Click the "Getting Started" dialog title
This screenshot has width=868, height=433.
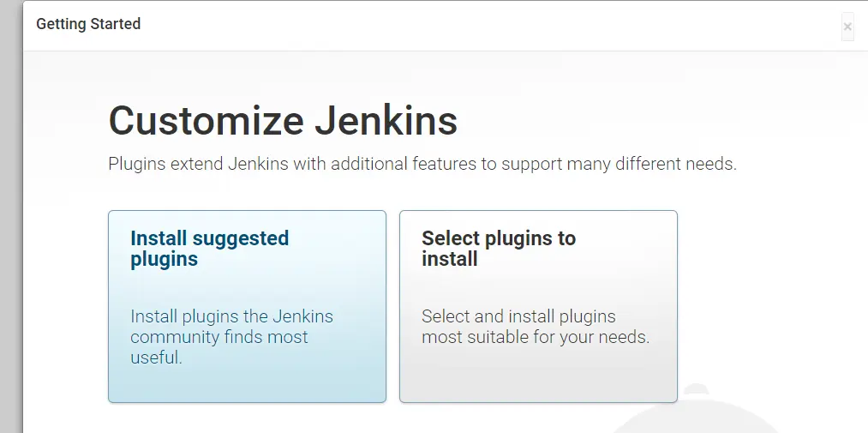pyautogui.click(x=88, y=24)
